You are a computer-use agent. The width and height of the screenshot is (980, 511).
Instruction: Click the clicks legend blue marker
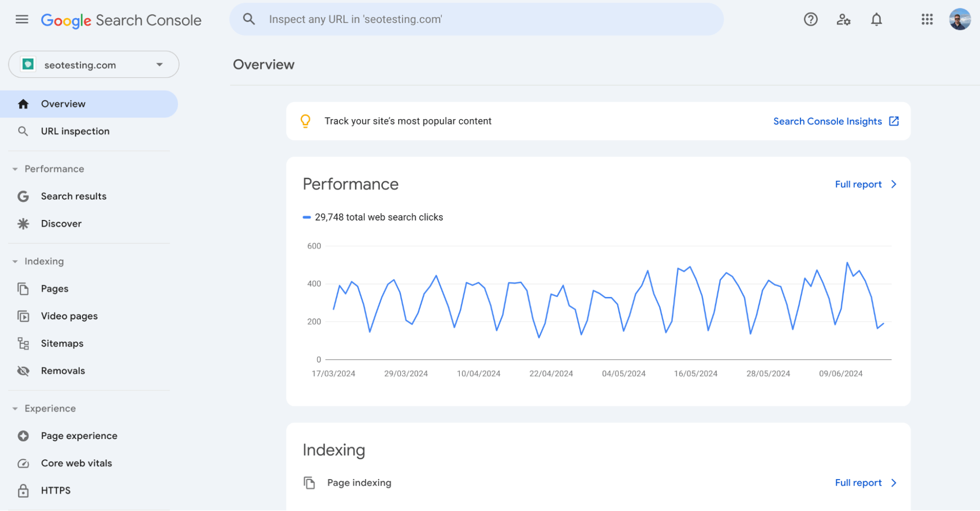307,217
